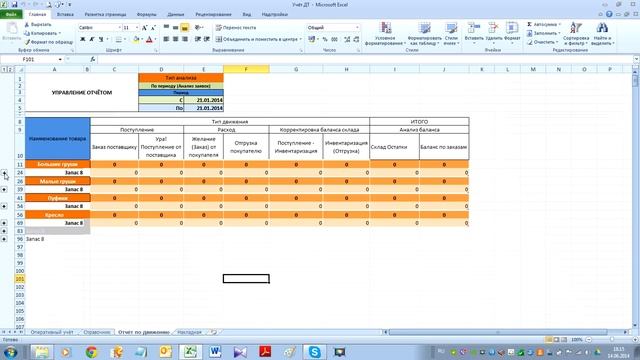Toggle Wrap Text (Перенос текста)
The width and height of the screenshot is (640, 360).
236,27
